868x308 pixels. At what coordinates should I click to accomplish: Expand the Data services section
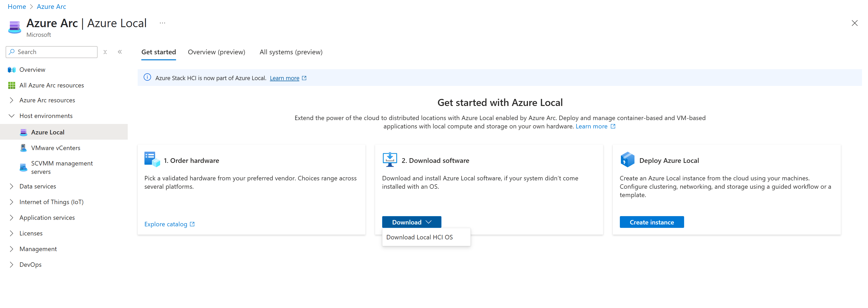pos(11,186)
